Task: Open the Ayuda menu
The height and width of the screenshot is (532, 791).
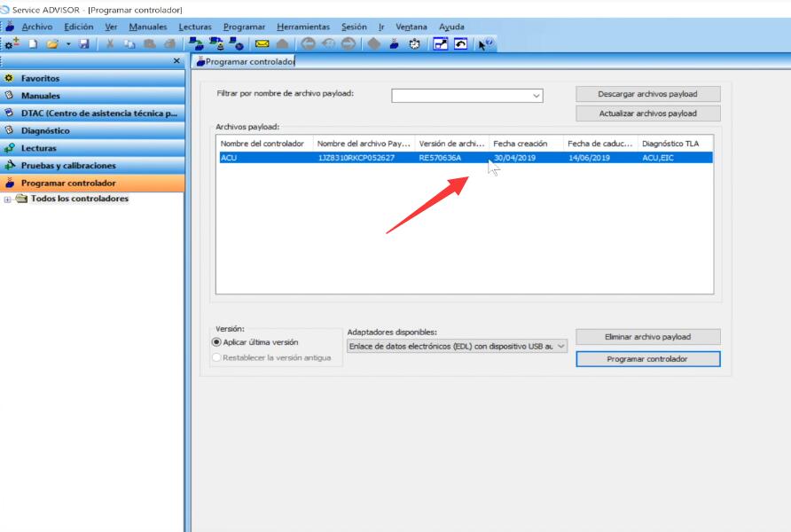Action: coord(451,27)
